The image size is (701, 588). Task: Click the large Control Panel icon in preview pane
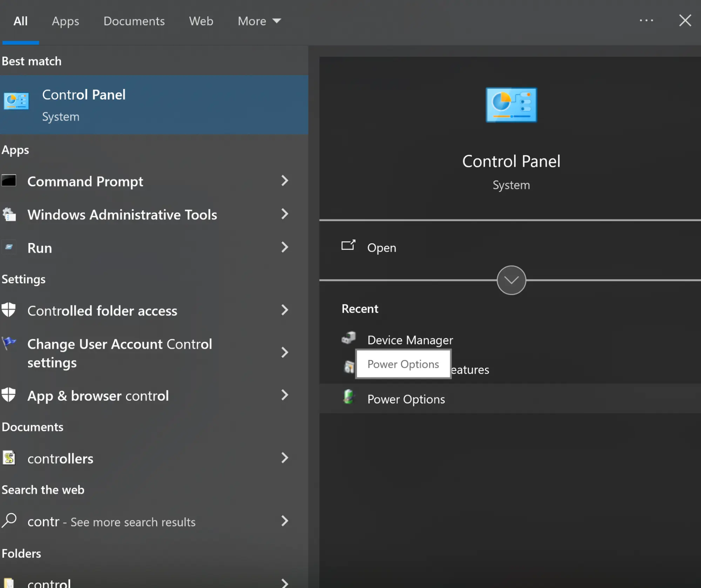pos(511,105)
